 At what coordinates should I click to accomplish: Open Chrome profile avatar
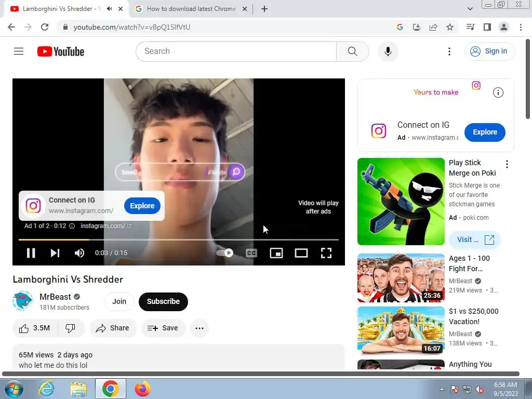click(x=504, y=27)
